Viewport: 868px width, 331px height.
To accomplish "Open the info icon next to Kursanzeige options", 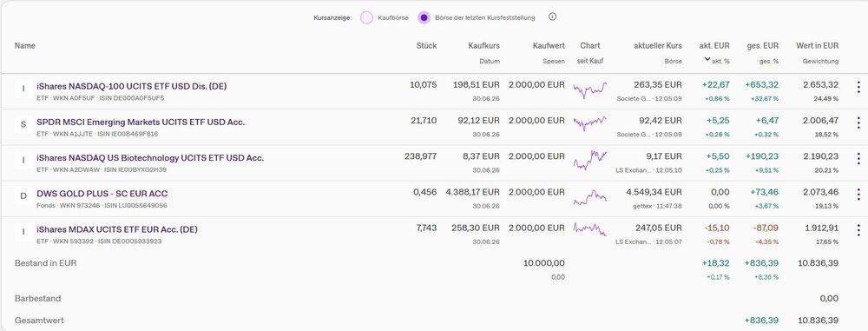I will click(552, 17).
